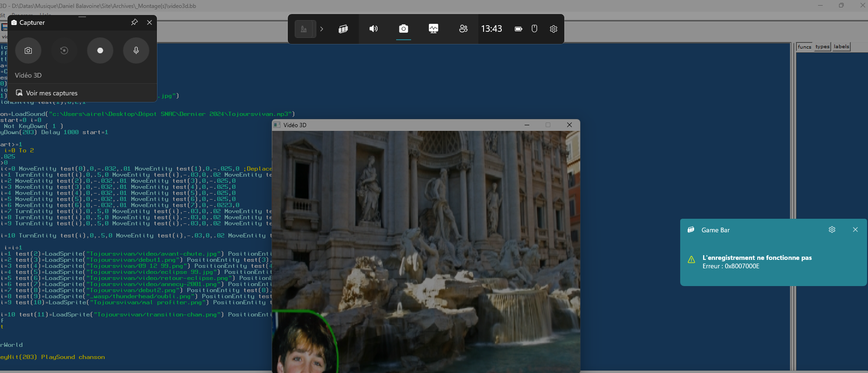
Task: Toggle the Capture widget in Game Bar
Action: pyautogui.click(x=404, y=29)
